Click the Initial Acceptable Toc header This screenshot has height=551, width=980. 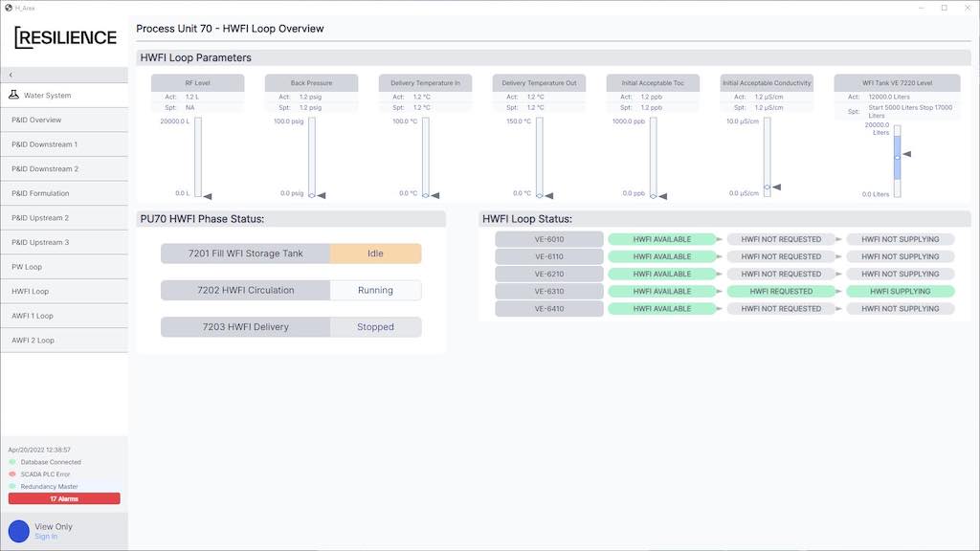tap(653, 83)
